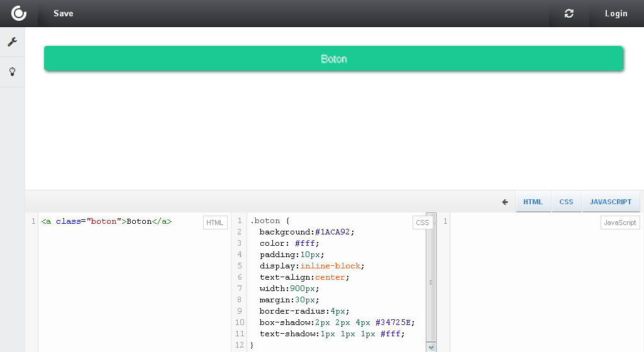The image size is (644, 352).
Task: Click the scroll-down arrow in CSS editor
Action: 431,346
